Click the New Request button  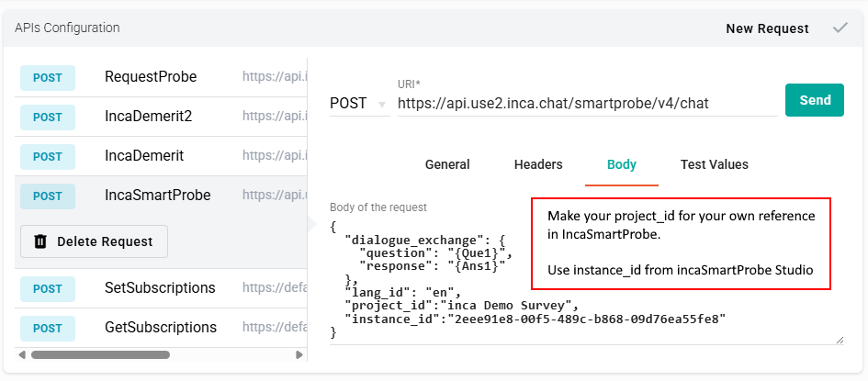click(x=767, y=28)
